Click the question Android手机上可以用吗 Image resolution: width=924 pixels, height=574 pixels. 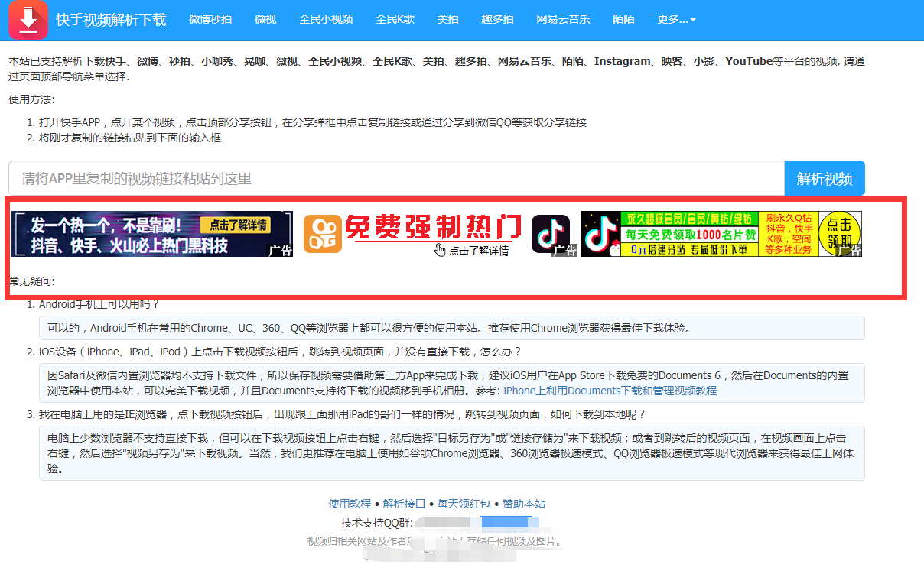99,304
